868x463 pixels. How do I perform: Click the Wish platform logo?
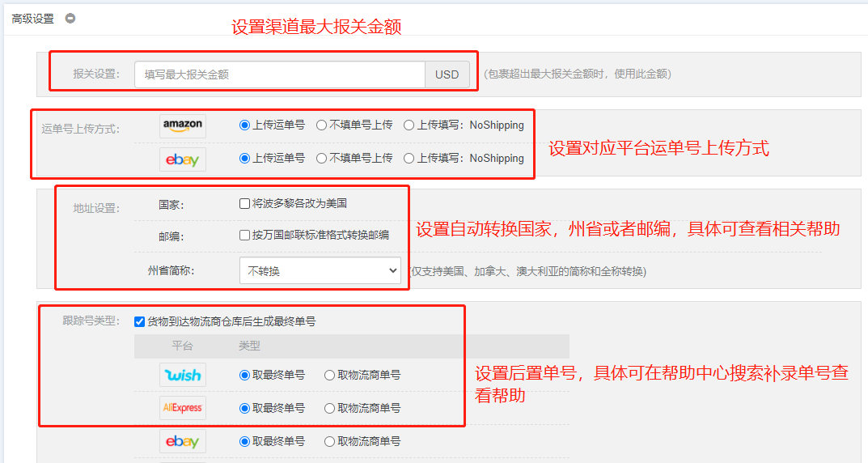182,376
